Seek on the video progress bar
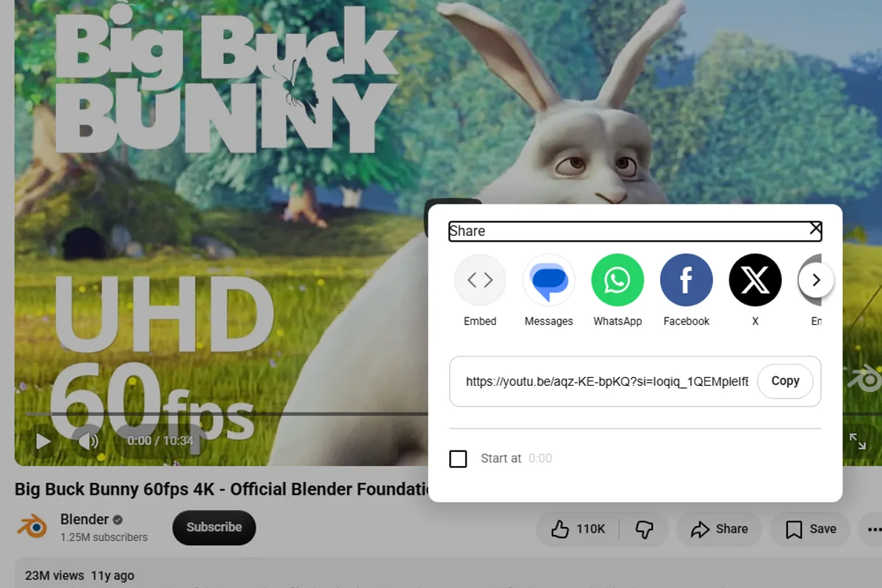The height and width of the screenshot is (588, 882). coord(226,415)
